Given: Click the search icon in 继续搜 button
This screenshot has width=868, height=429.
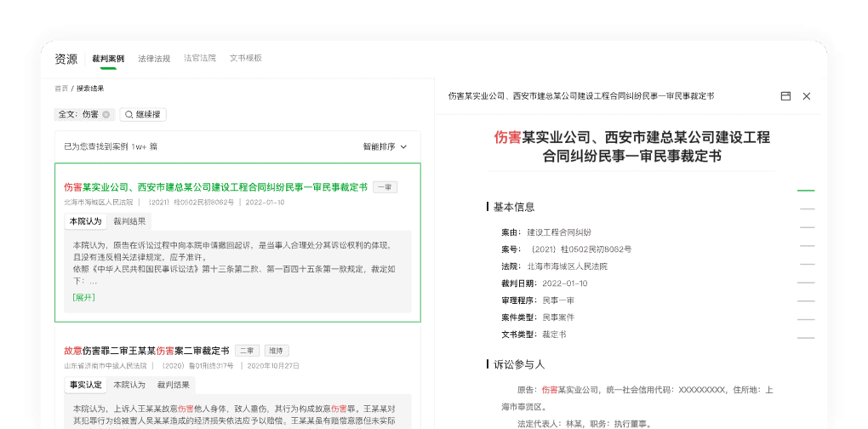Looking at the screenshot, I should 128,115.
